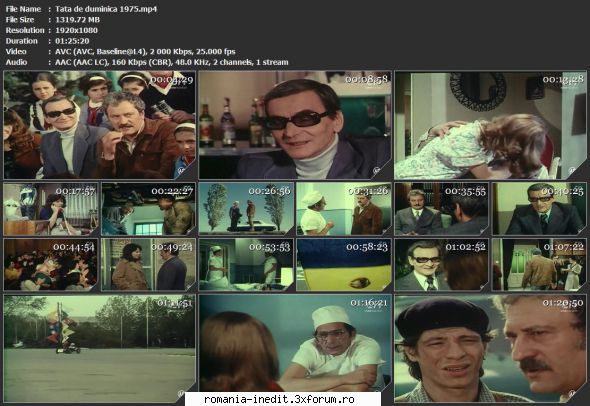Open the thumbnail at 00:04:29
The height and width of the screenshot is (406, 590).
[x=100, y=125]
